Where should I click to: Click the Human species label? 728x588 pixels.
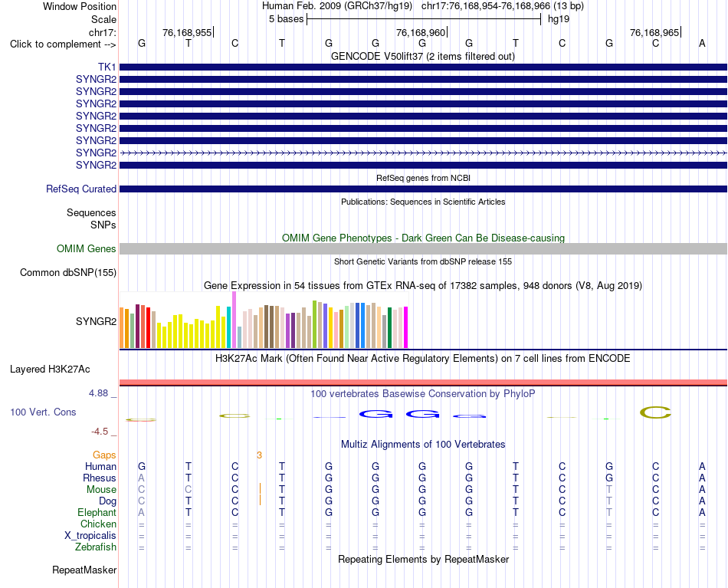[100, 466]
